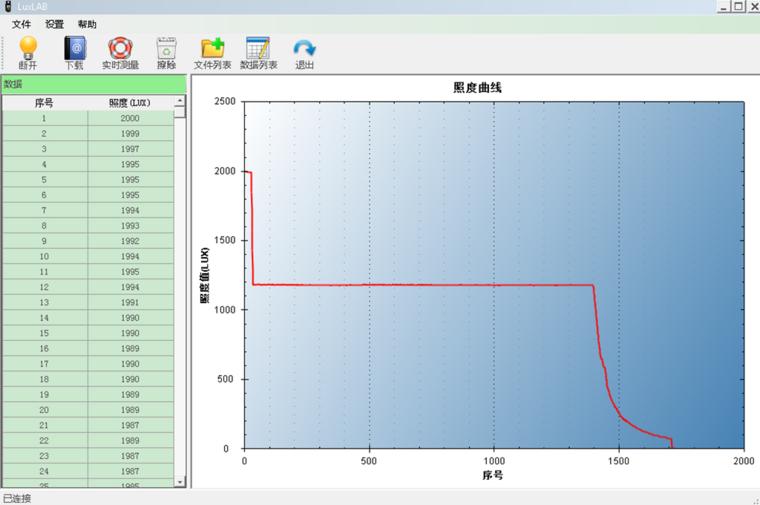760x505 pixels.
Task: Click the data table's scroll down arrow
Action: 180,482
